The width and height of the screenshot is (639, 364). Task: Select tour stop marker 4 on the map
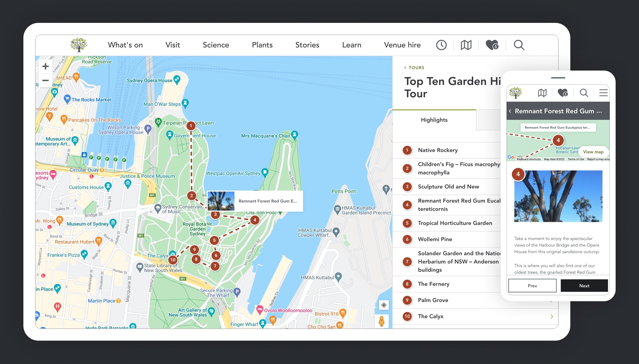[x=254, y=220]
